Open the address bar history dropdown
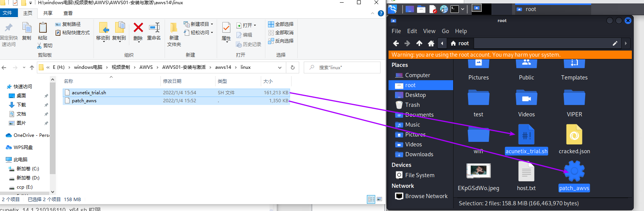 (280, 67)
